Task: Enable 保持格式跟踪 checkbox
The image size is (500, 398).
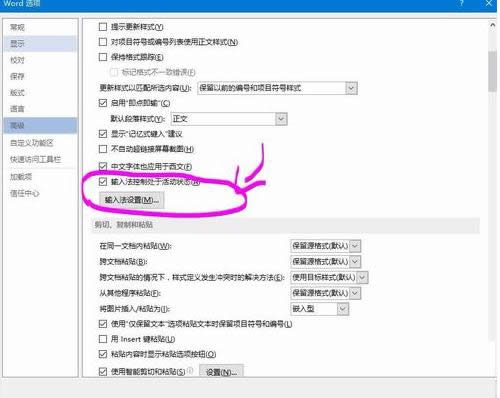Action: (x=103, y=57)
